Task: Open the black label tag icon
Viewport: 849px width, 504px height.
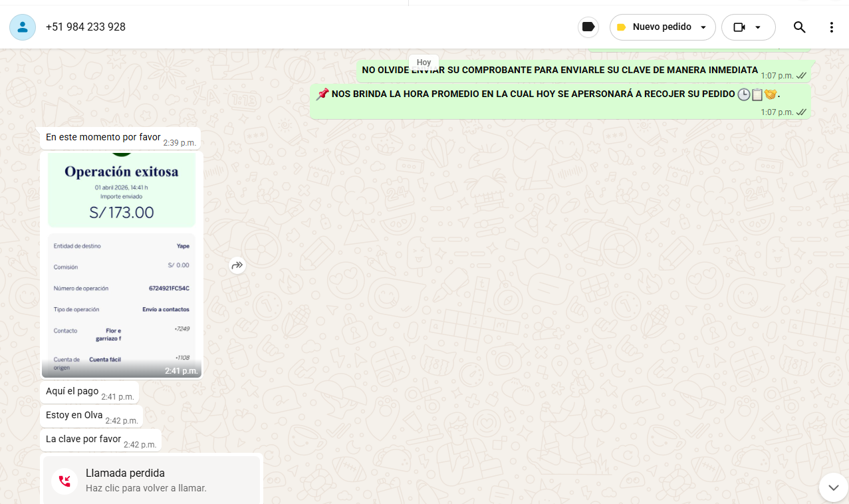Action: pos(588,27)
